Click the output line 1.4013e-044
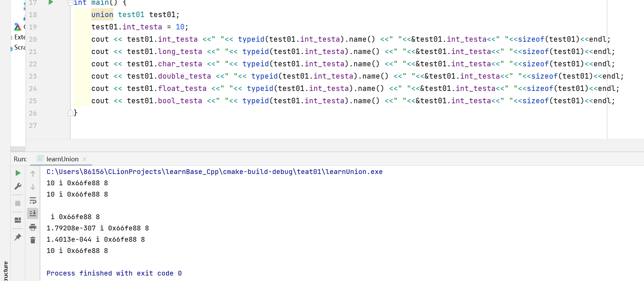 pyautogui.click(x=96, y=239)
